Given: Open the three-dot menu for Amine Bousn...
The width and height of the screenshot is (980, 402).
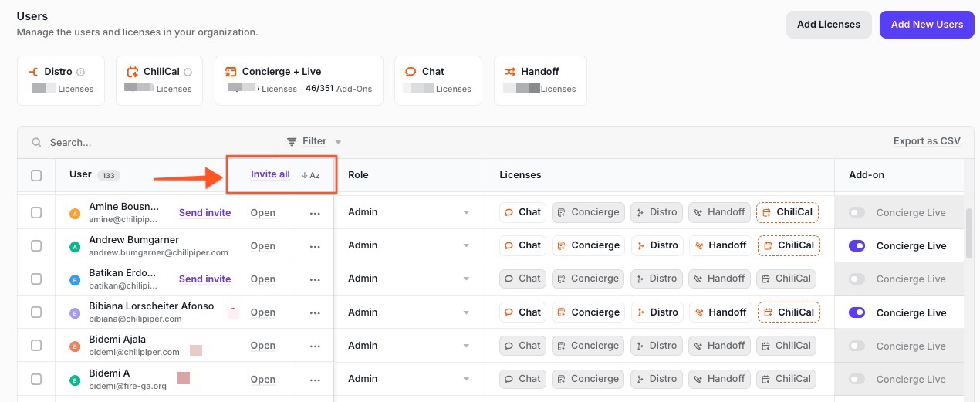Looking at the screenshot, I should coord(315,213).
